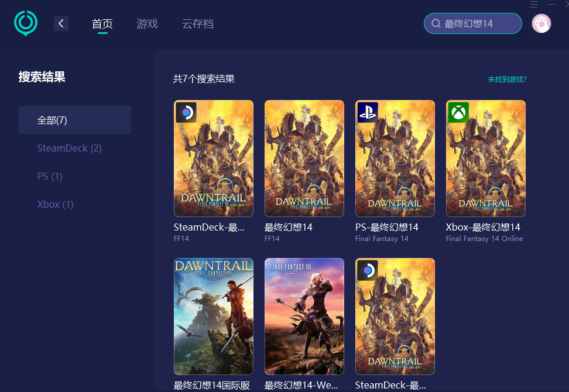Filter results by SteamDeck (2)
This screenshot has width=569, height=392.
point(69,148)
